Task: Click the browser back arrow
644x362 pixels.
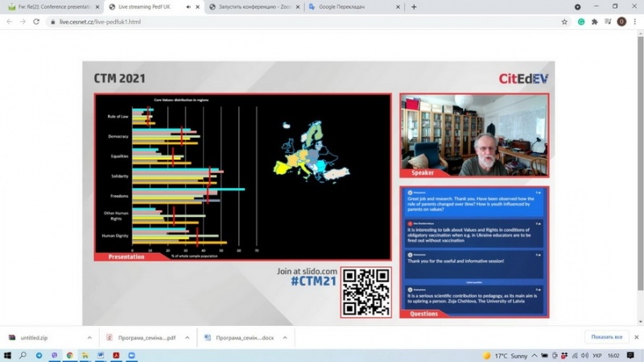Action: tap(9, 22)
